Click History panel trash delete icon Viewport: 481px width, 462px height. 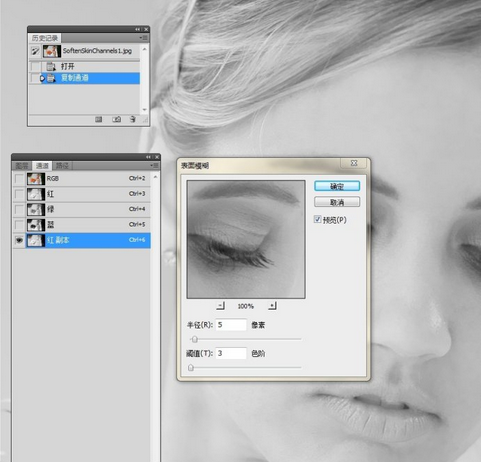click(x=133, y=119)
